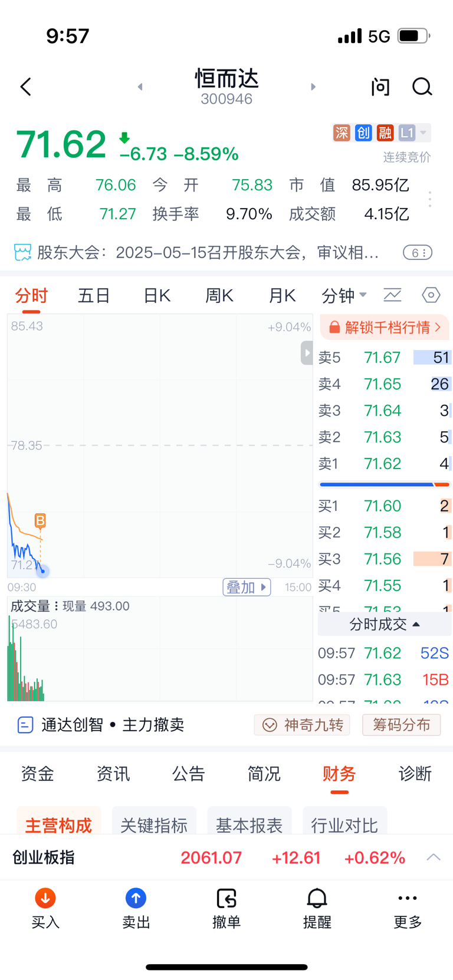Toggle the 叠加 overlay button
453x980 pixels.
point(247,587)
